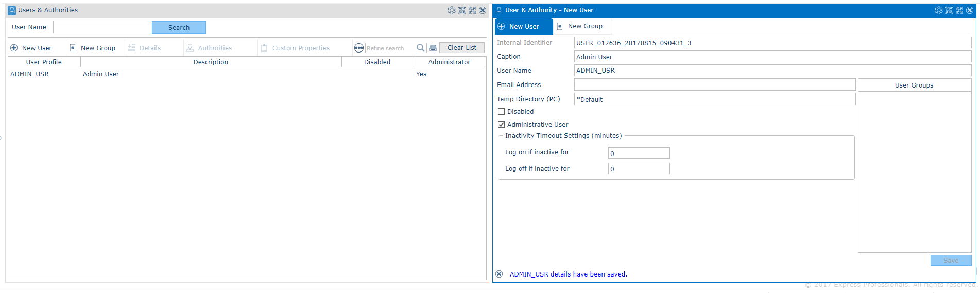Open Details for the selected user
Image resolution: width=980 pixels, height=293 pixels.
coord(144,48)
